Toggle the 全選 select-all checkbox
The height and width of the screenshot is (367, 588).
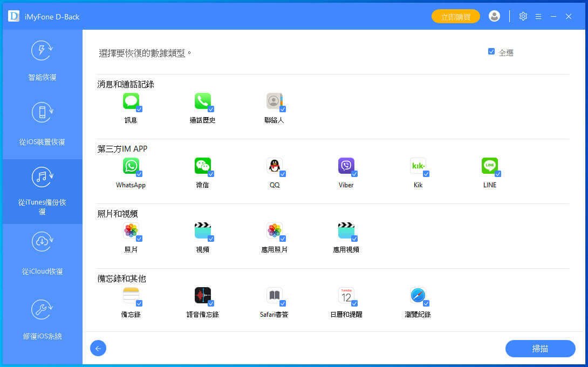pos(491,52)
